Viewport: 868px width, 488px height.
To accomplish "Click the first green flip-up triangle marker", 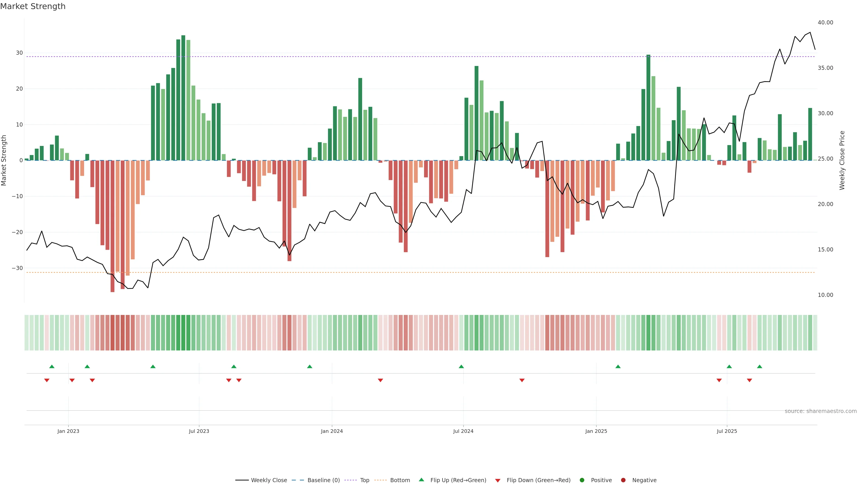I will coord(52,366).
